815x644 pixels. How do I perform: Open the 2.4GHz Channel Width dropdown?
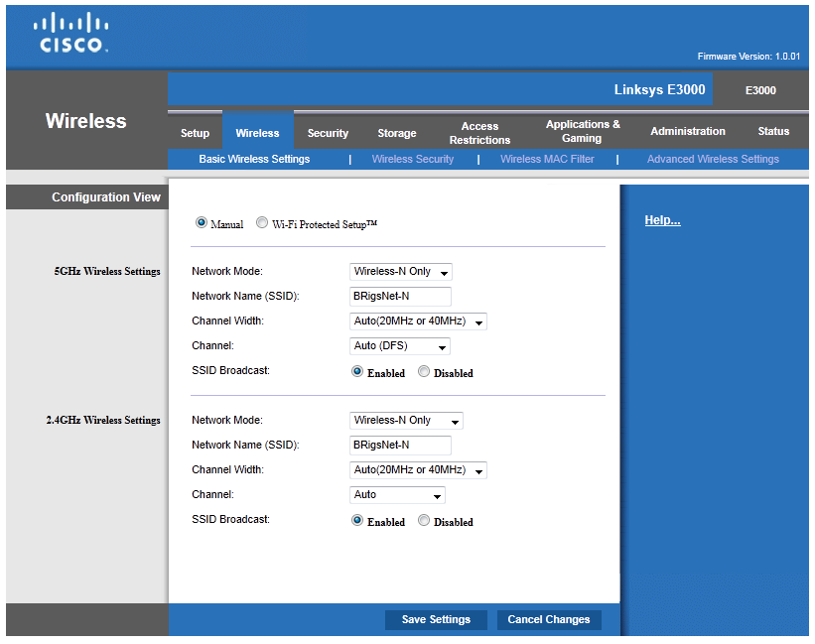click(x=418, y=470)
